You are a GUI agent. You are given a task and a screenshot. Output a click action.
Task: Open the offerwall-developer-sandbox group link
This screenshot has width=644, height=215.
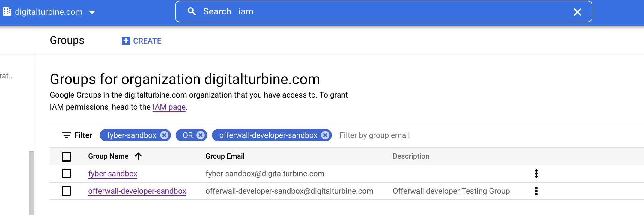(x=137, y=191)
